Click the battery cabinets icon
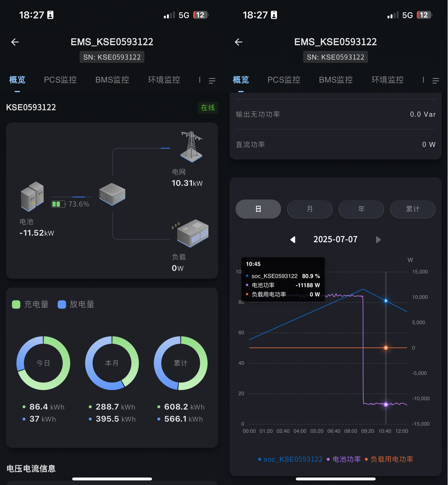 pyautogui.click(x=33, y=196)
